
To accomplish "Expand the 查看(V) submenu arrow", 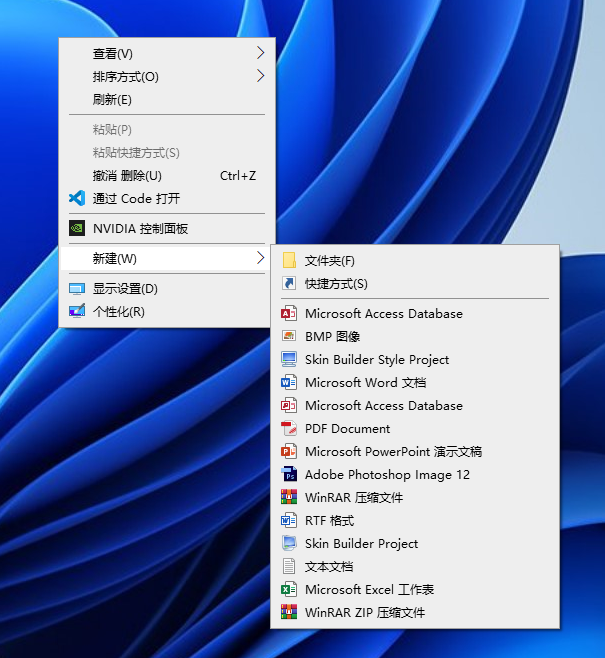I will (261, 53).
